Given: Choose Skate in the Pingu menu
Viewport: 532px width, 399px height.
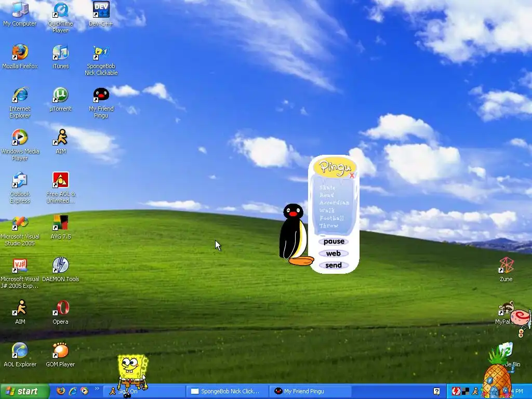Looking at the screenshot, I should [x=327, y=187].
